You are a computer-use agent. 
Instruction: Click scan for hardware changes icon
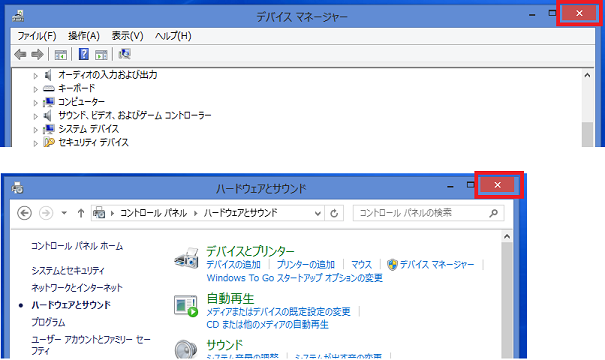[x=124, y=54]
